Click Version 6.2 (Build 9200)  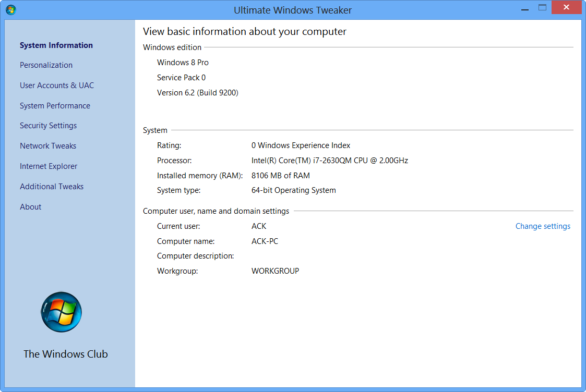coord(198,93)
